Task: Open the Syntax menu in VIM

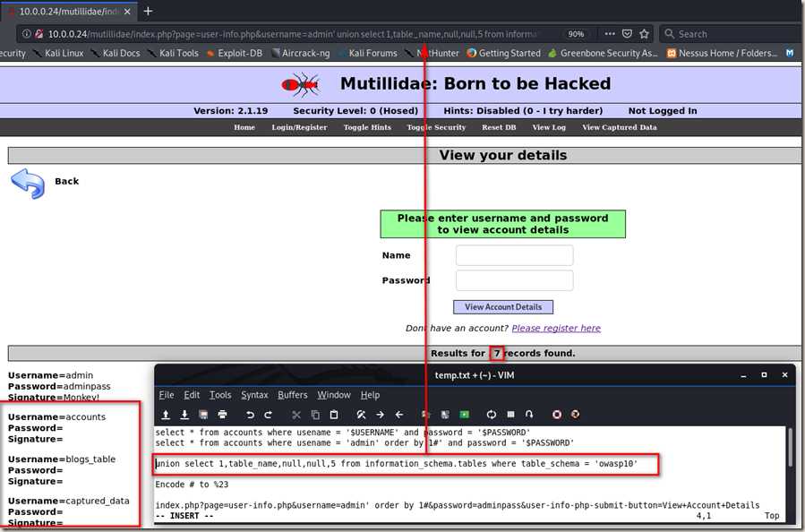Action: pyautogui.click(x=254, y=395)
